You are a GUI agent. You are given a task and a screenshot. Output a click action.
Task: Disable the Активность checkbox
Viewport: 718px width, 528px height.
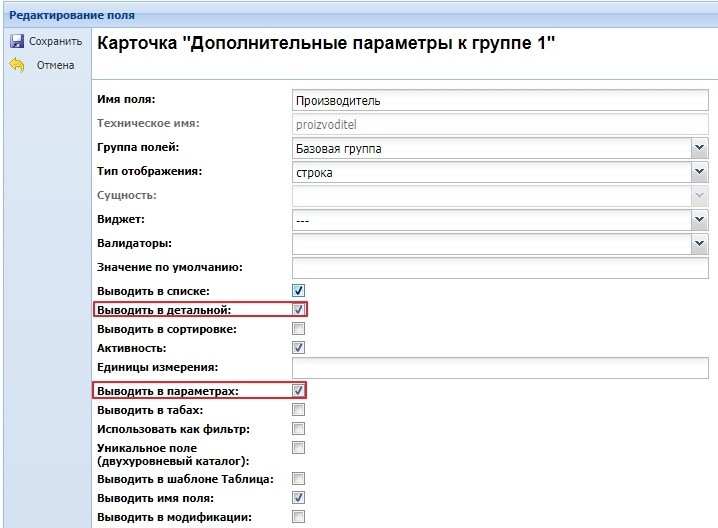(x=298, y=347)
